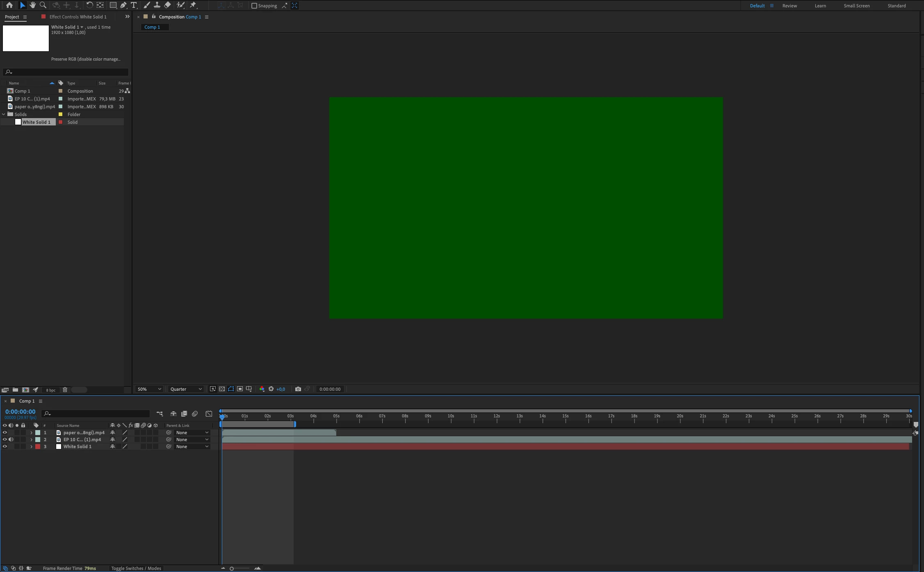Select the Pen tool
Image resolution: width=924 pixels, height=572 pixels.
click(x=123, y=5)
